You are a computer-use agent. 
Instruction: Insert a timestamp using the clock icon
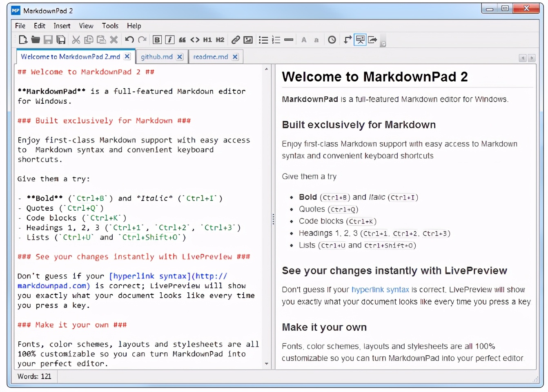[x=332, y=40]
